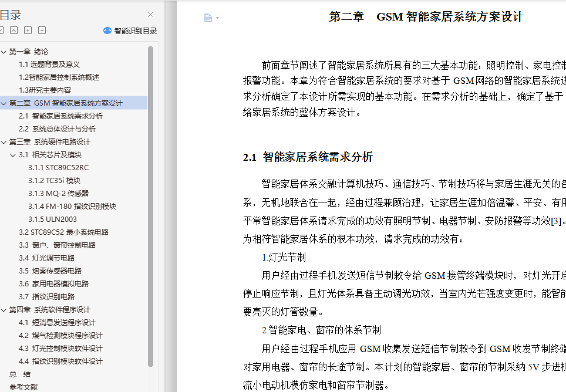
Task: Jump to 3.1.1 STC89C52RC
Action: coord(59,168)
